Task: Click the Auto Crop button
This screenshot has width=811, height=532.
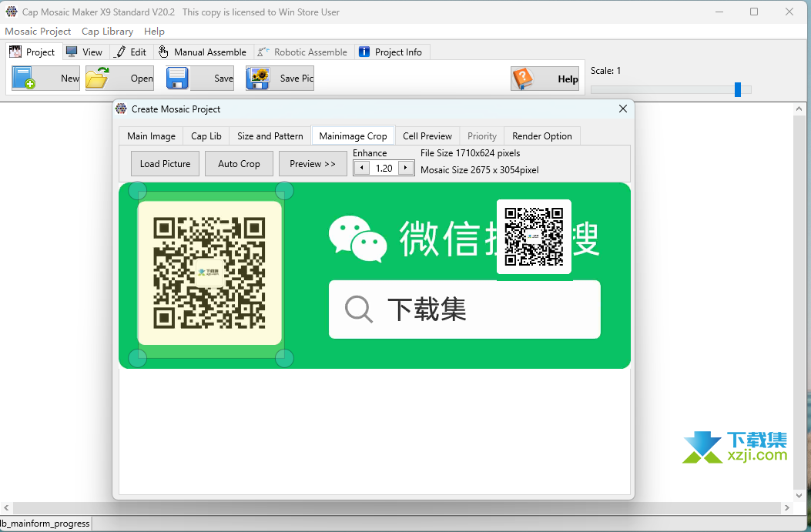Action: click(x=239, y=163)
